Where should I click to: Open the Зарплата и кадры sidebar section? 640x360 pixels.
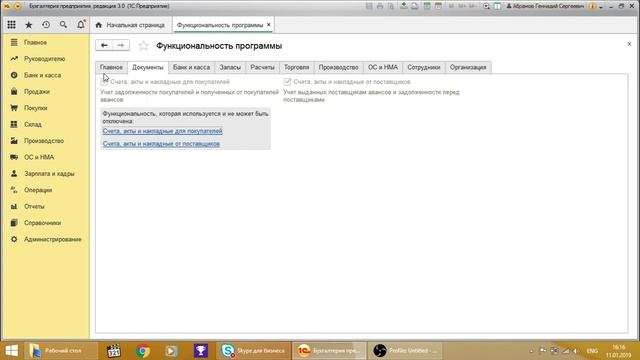45,173
